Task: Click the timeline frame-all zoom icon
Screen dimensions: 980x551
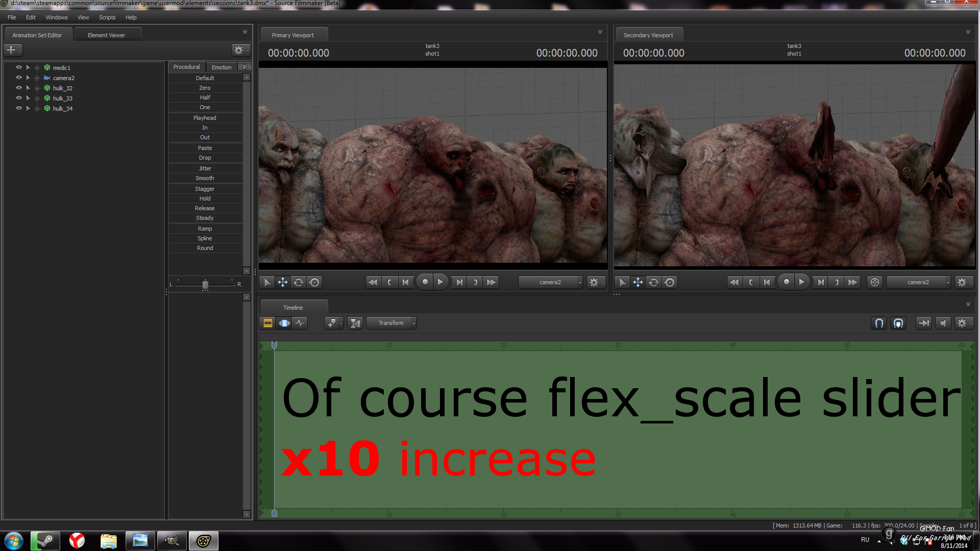Action: click(355, 323)
